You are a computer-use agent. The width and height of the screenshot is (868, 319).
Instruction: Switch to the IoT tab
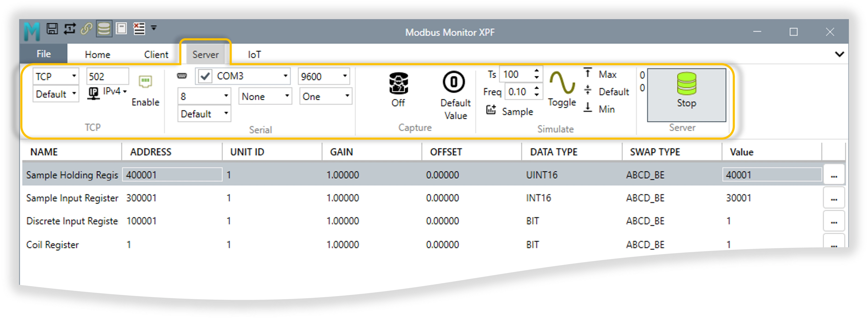click(x=254, y=55)
